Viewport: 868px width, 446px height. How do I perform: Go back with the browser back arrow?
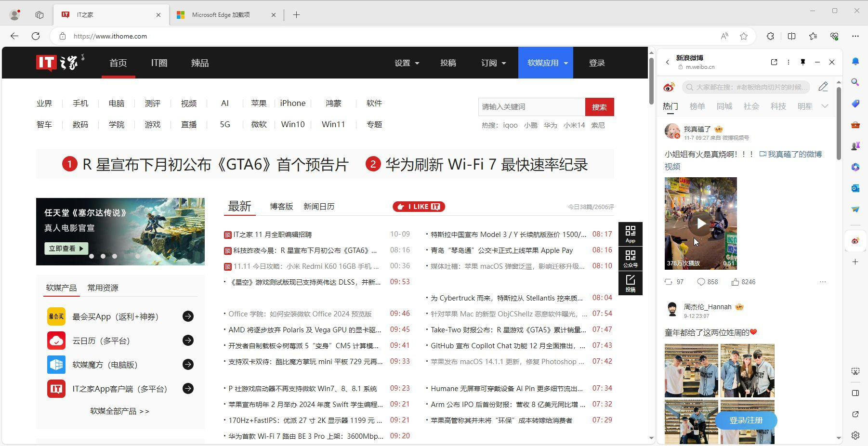[x=14, y=36]
